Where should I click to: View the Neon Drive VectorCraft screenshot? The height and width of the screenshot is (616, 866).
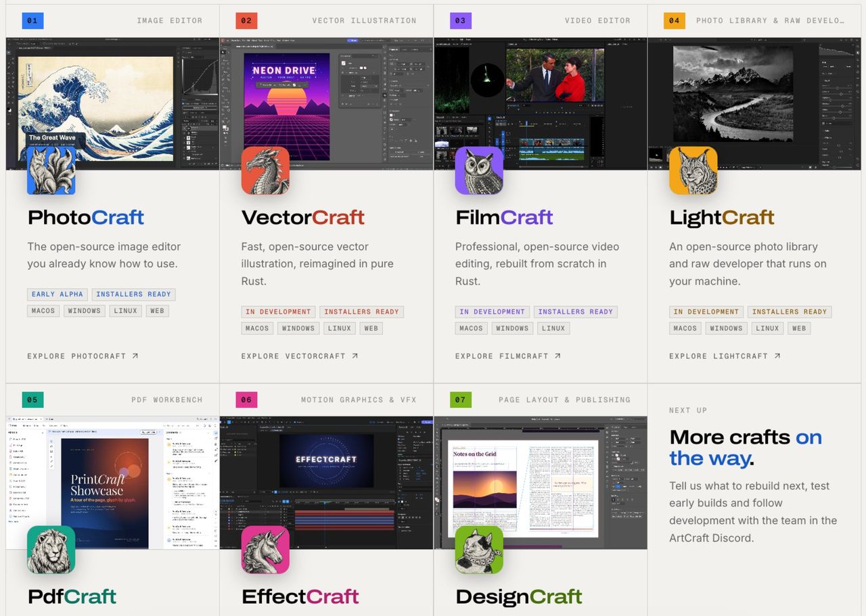tap(326, 103)
